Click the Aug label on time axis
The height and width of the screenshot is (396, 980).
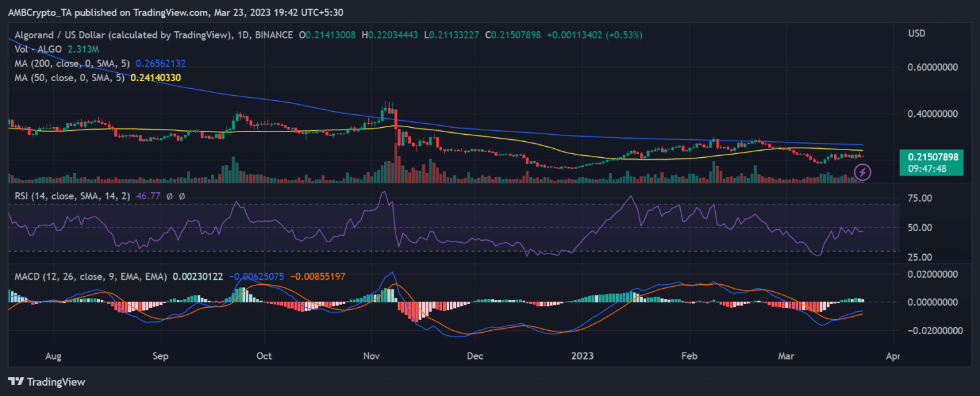[x=54, y=356]
